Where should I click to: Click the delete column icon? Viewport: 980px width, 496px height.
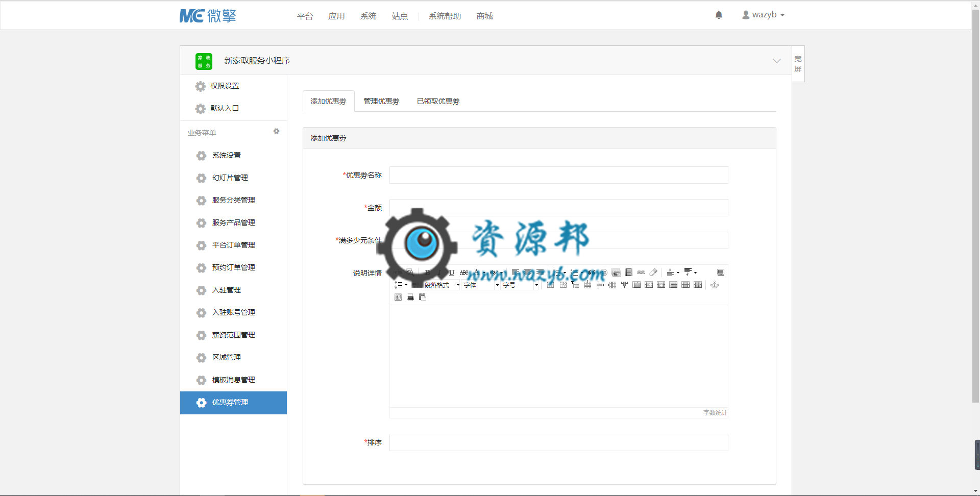click(624, 285)
